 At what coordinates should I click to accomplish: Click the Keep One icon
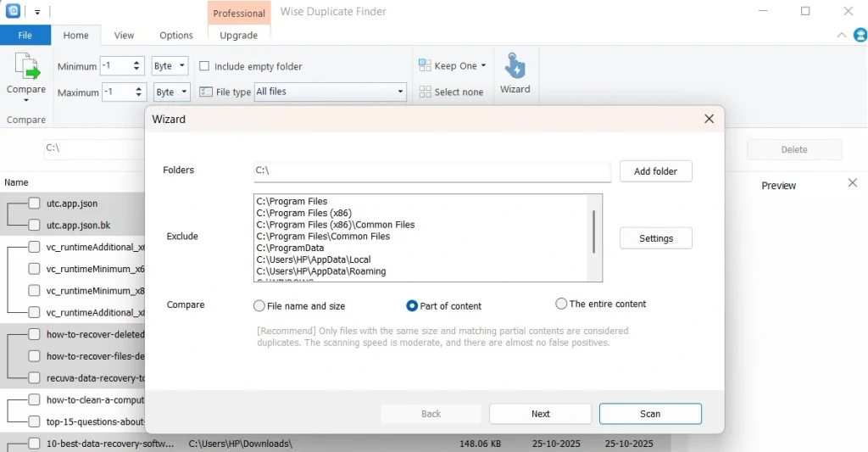tap(425, 65)
